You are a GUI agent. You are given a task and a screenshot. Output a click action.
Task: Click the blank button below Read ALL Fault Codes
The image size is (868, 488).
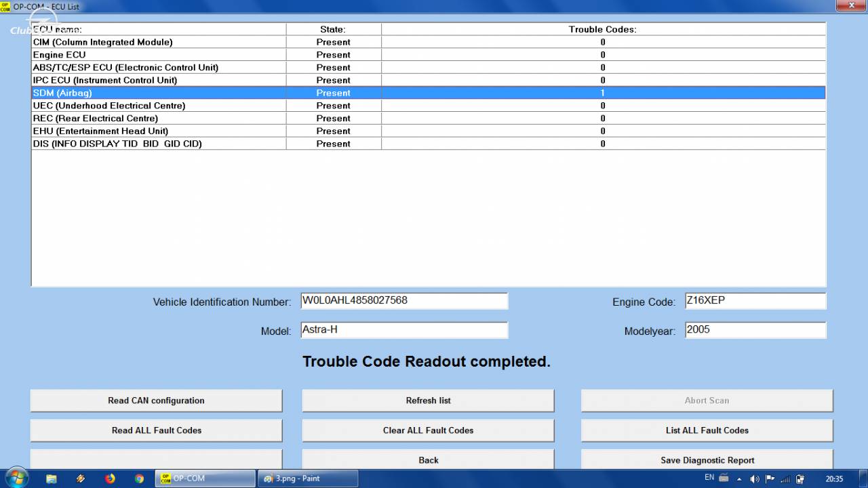pyautogui.click(x=156, y=459)
